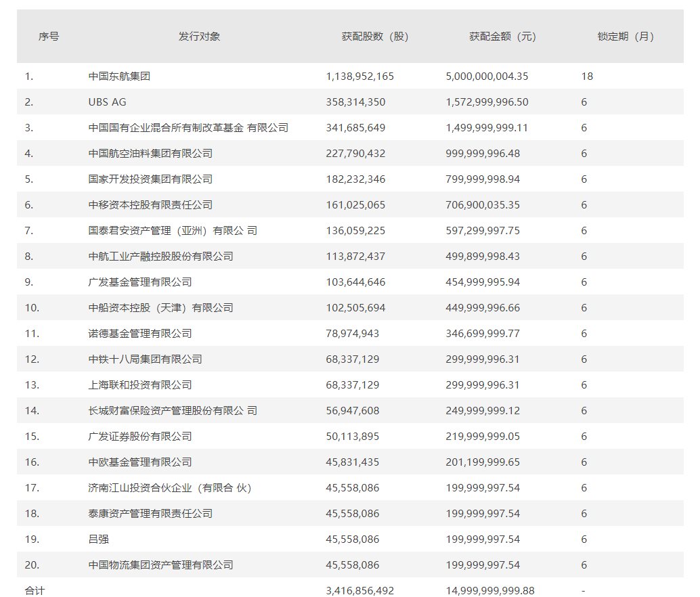Screen dimensions: 700x597
Task: Click the 锁定期（月） column header
Action: (626, 37)
